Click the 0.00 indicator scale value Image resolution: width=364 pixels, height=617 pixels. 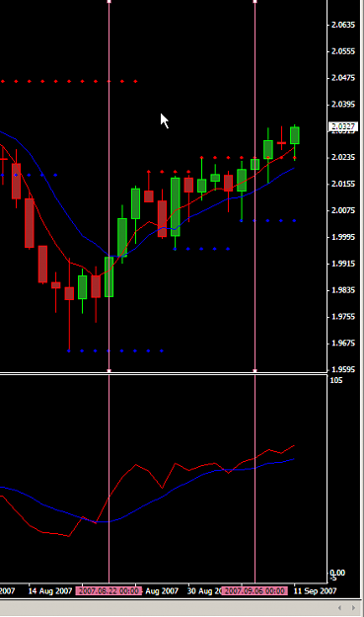[x=337, y=573]
